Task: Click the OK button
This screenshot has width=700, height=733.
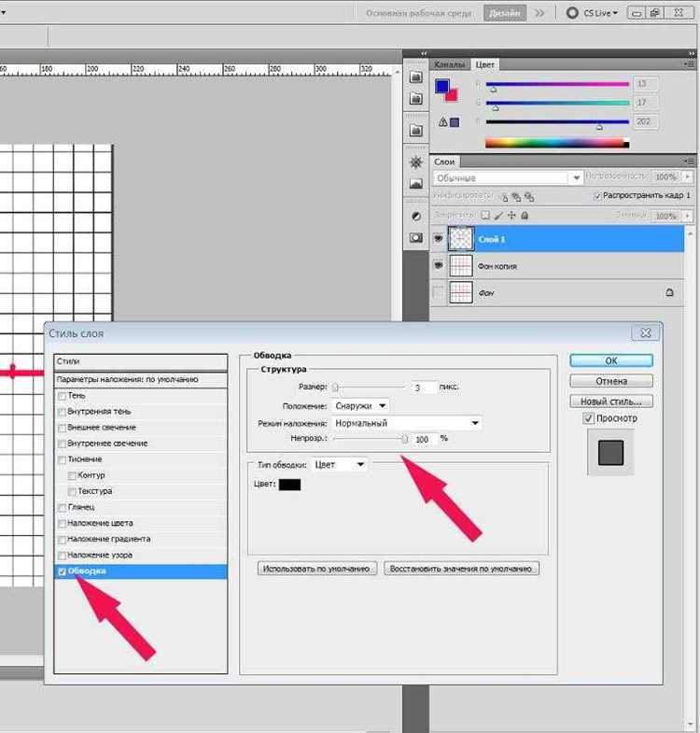Action: 611,360
